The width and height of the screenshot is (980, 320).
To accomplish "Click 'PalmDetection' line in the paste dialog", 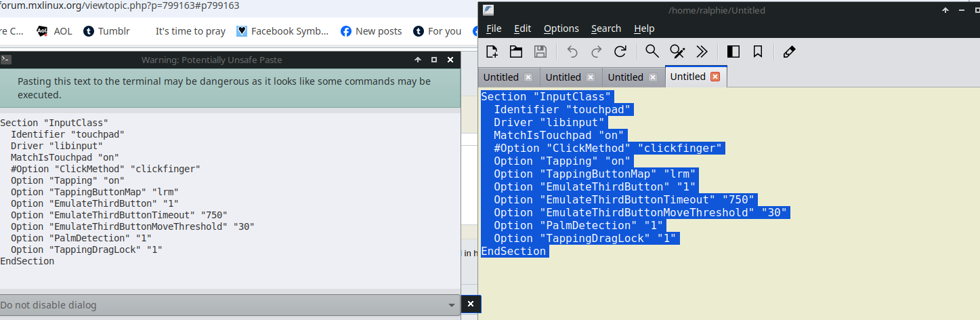I will coord(81,238).
